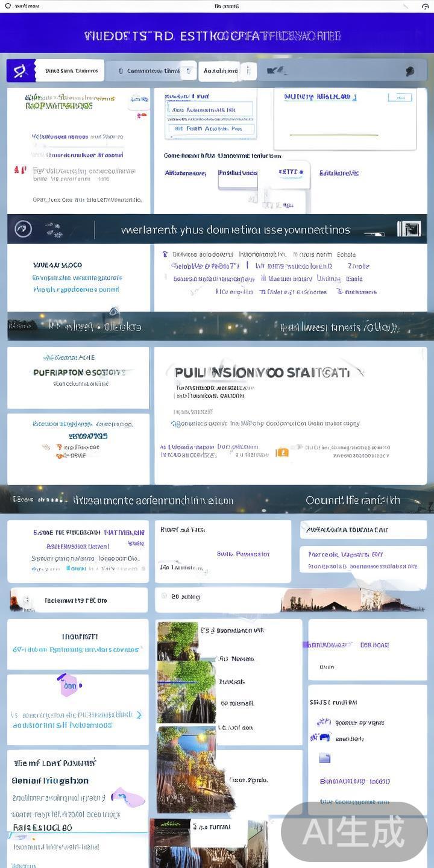The width and height of the screenshot is (434, 868).
Task: Click the purple logo icon in the toolbar
Action: click(x=20, y=71)
